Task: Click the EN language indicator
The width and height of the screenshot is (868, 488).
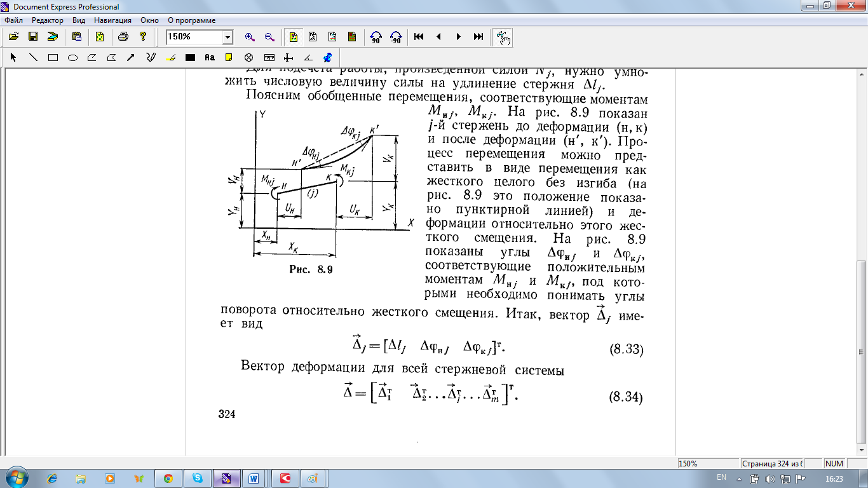Action: coord(721,477)
